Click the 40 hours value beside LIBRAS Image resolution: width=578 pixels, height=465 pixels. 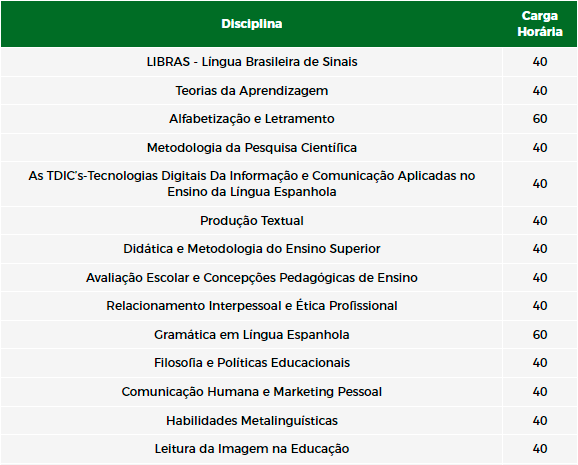540,62
